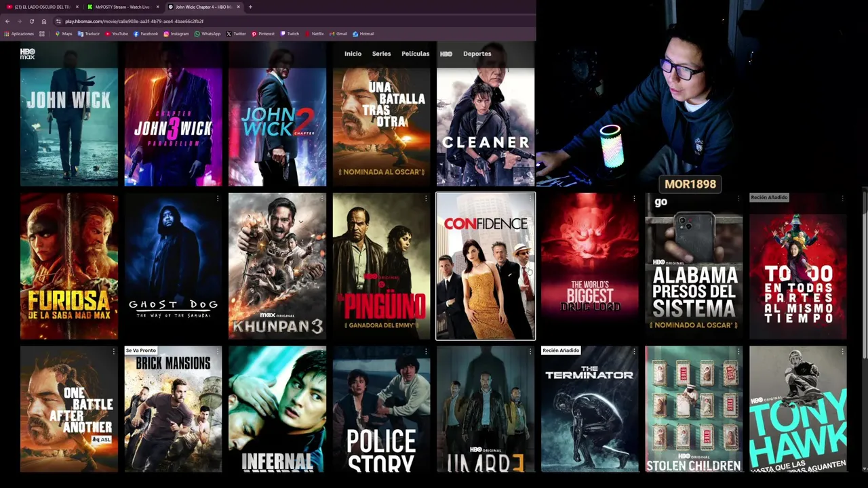Open the Facebook bookmark
This screenshot has height=488, width=868.
tap(146, 33)
